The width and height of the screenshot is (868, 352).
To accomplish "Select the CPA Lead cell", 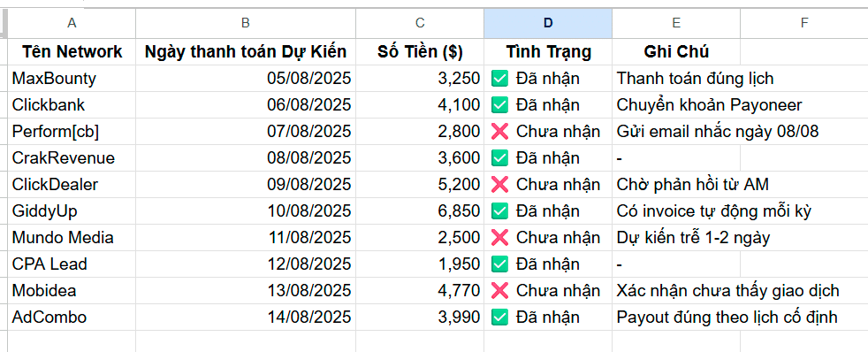I will 72,264.
